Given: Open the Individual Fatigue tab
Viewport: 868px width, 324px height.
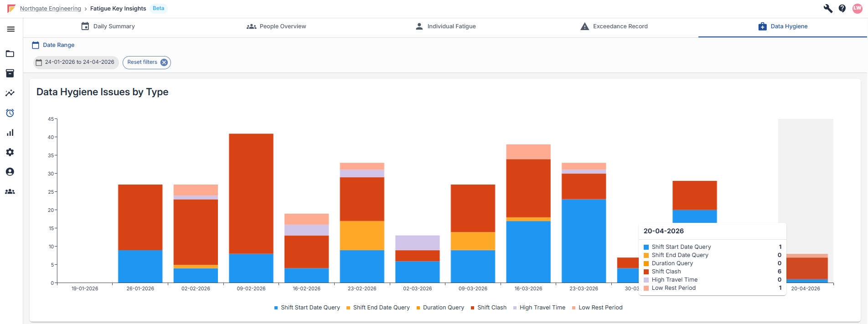Looking at the screenshot, I should tap(445, 26).
